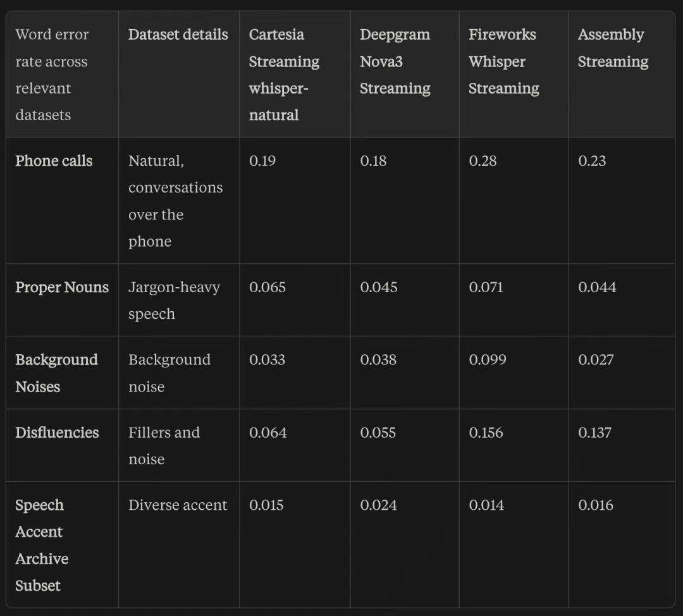Click the Assembly Streaming column header

[613, 48]
